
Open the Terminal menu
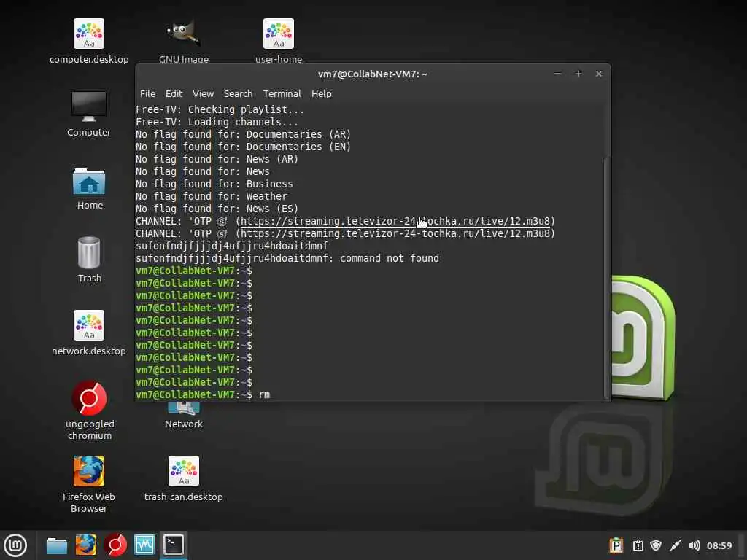282,94
